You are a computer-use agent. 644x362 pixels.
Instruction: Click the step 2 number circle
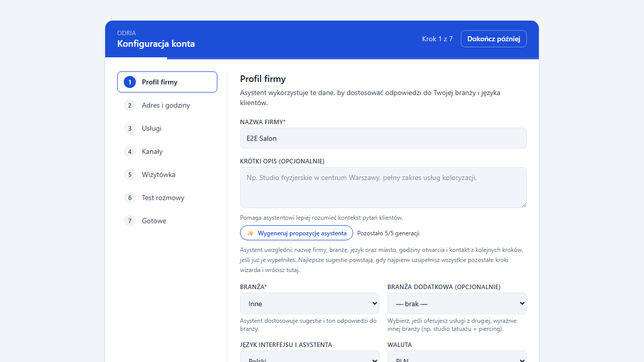click(130, 105)
